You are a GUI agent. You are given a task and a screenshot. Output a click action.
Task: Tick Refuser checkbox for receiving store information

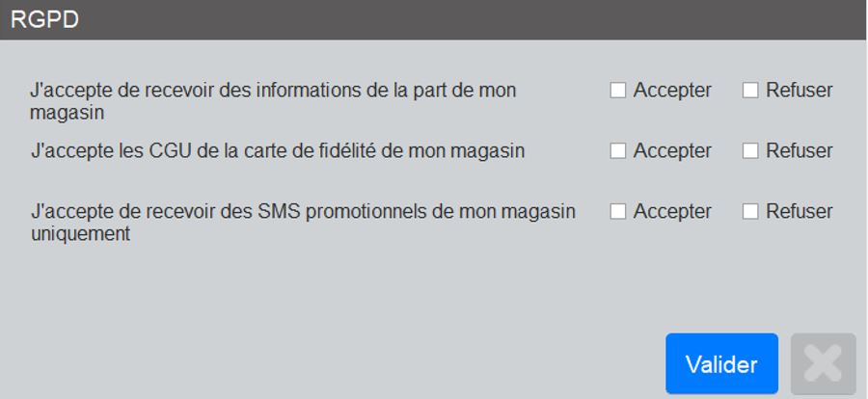click(x=750, y=91)
